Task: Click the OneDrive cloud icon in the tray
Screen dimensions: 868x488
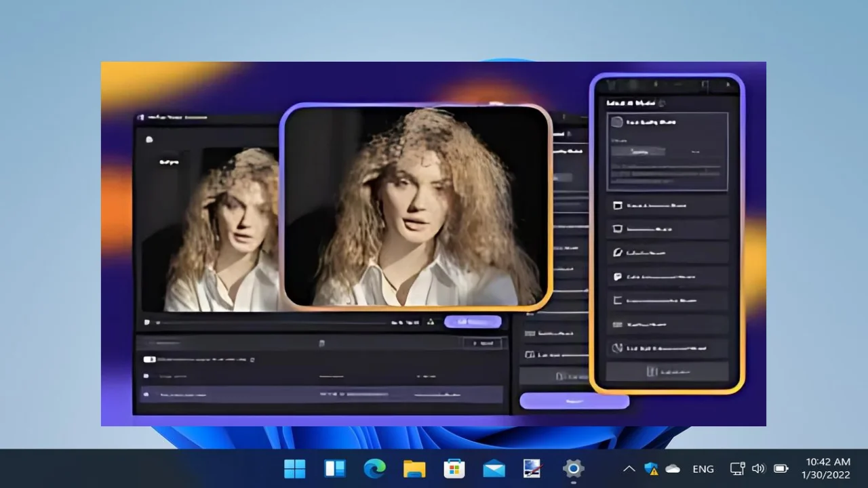Action: 673,468
